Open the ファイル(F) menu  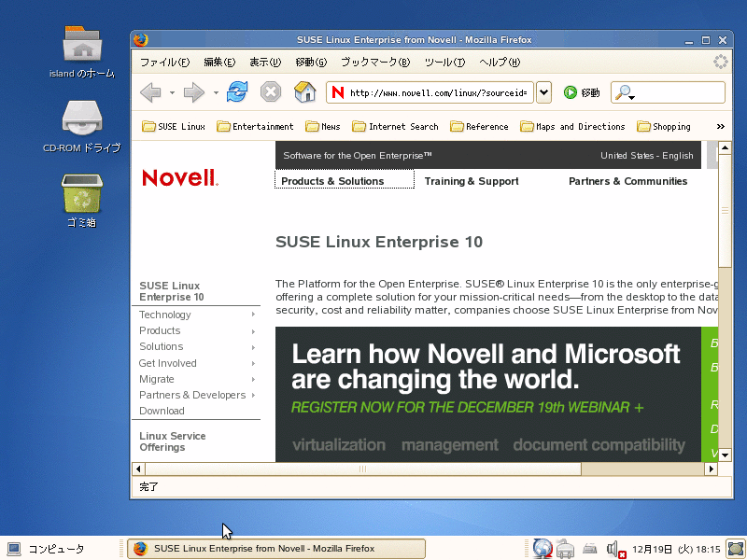point(165,62)
